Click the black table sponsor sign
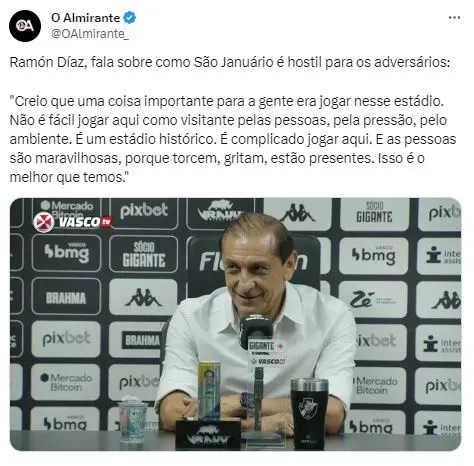The width and height of the screenshot is (474, 466). pyautogui.click(x=208, y=434)
